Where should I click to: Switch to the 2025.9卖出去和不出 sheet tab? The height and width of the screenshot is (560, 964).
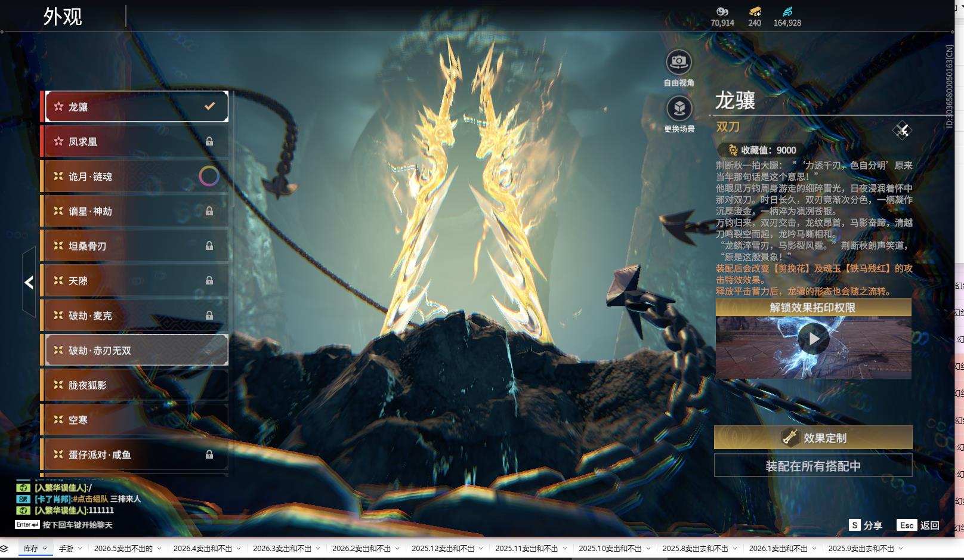861,549
